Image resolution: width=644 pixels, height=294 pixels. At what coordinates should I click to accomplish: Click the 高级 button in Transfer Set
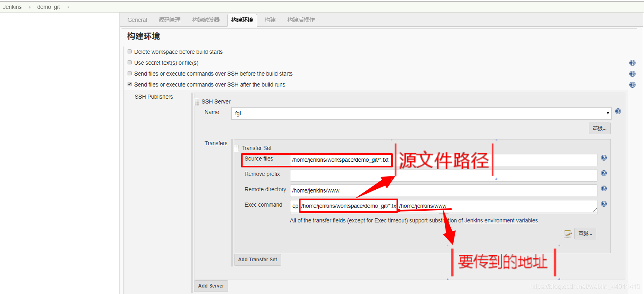click(x=585, y=234)
